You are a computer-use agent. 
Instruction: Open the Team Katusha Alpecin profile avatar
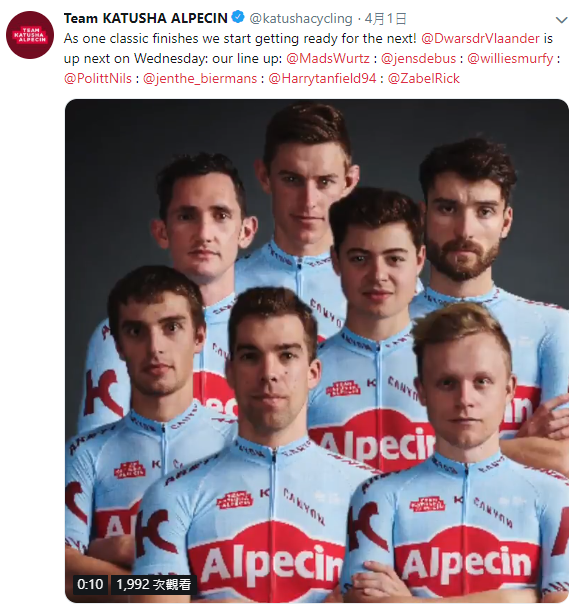tap(30, 35)
